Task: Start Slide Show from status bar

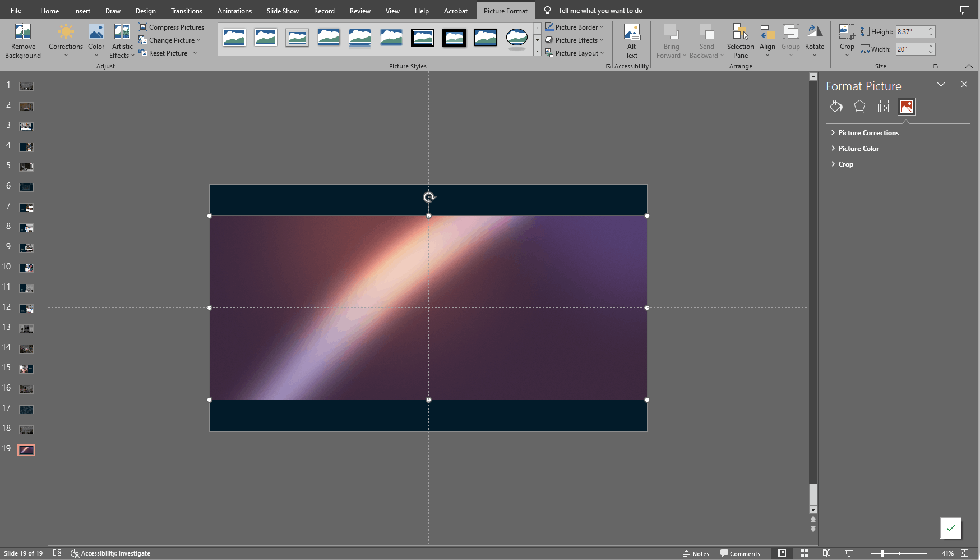Action: (x=849, y=553)
